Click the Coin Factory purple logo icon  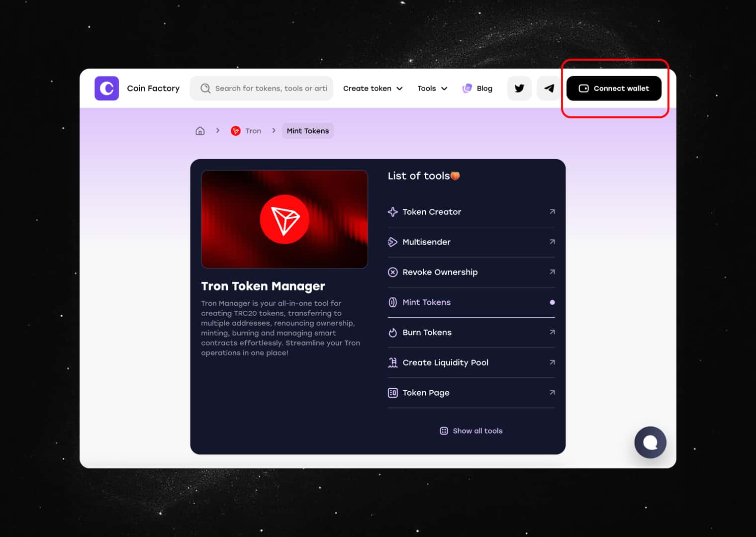coord(106,89)
